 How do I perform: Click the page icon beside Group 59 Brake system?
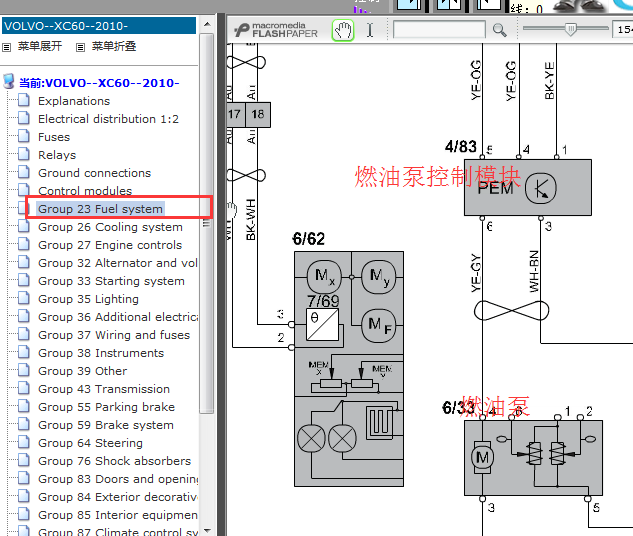[x=24, y=424]
